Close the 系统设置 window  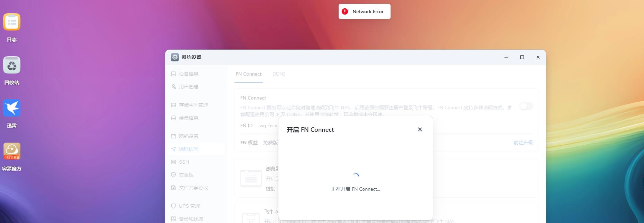[538, 57]
